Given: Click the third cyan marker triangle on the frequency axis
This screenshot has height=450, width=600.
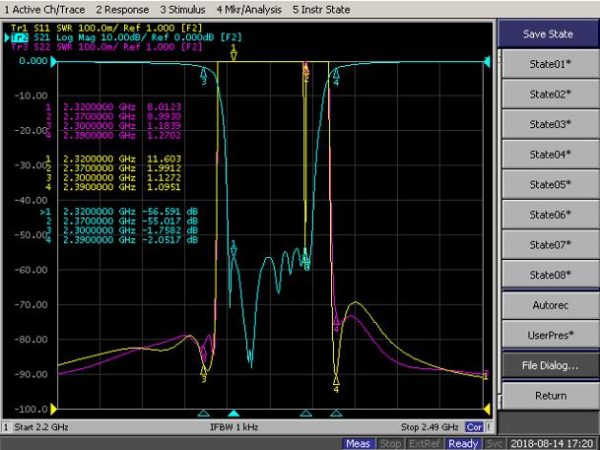Looking at the screenshot, I should (305, 413).
